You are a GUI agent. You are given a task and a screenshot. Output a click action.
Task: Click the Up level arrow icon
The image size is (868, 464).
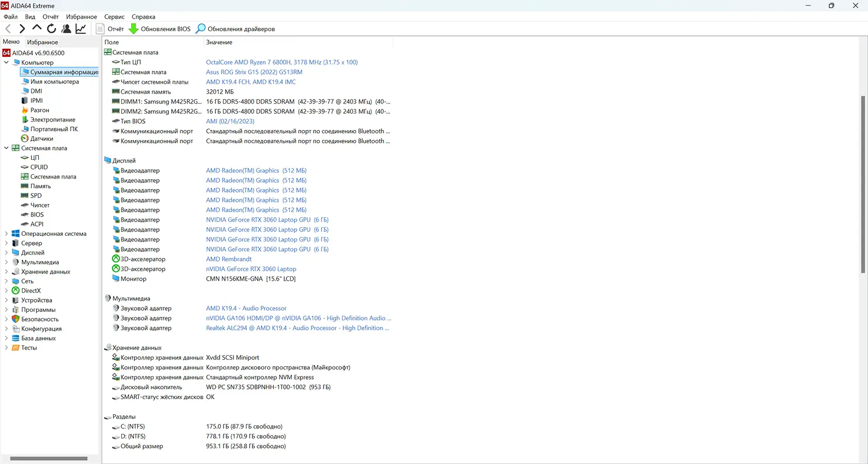(37, 28)
